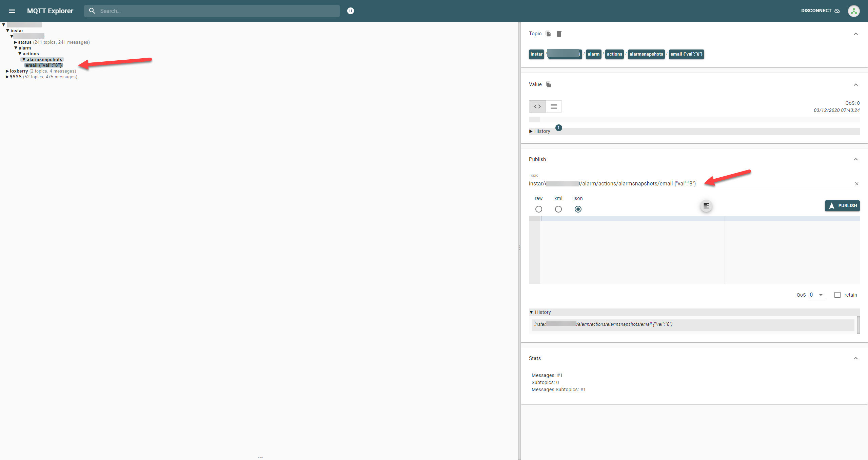Collapse the instar tree node
The image size is (868, 460).
(7, 31)
